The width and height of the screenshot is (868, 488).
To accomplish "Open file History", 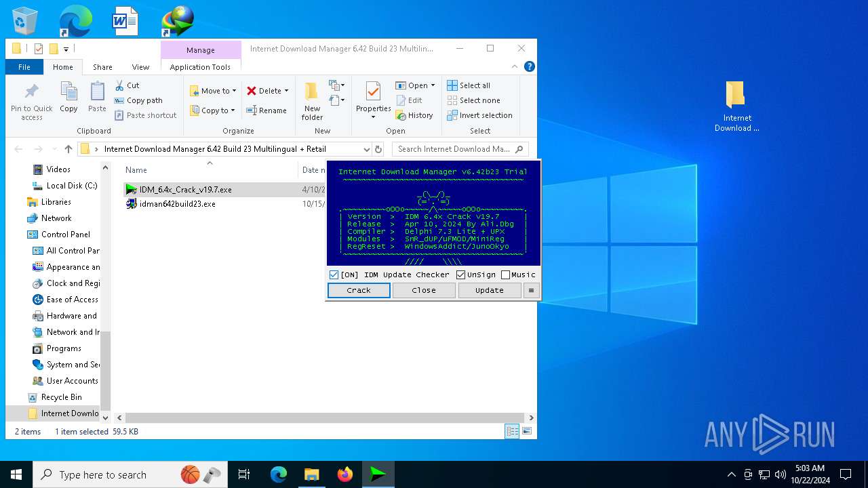I will click(414, 115).
